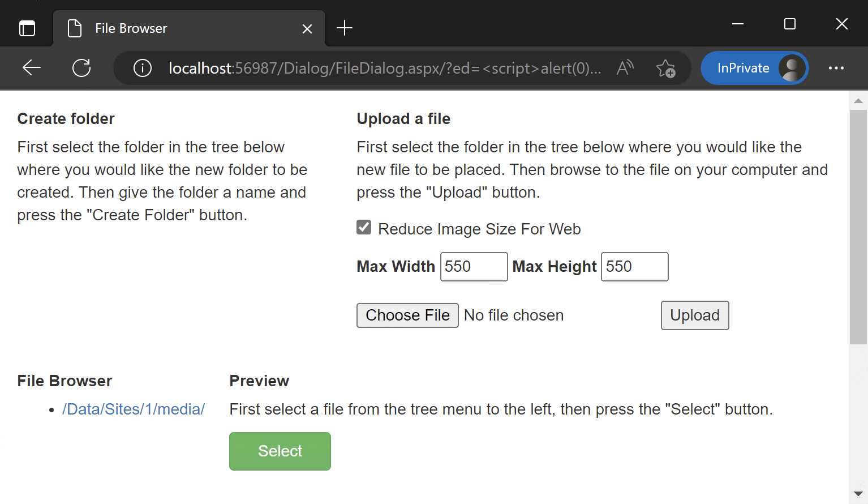This screenshot has width=868, height=504.
Task: Click the address bar URL
Action: (385, 69)
